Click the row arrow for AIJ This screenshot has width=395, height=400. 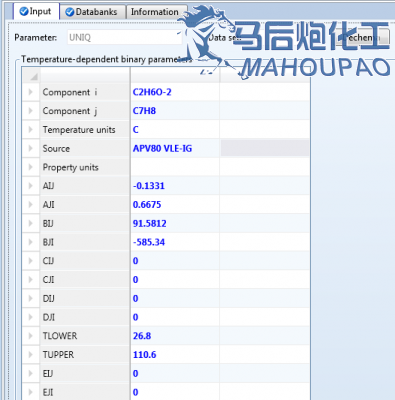coord(31,186)
